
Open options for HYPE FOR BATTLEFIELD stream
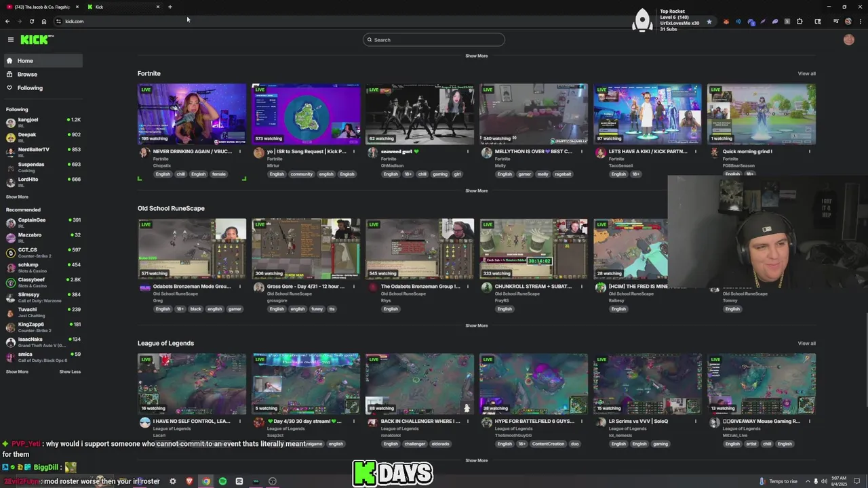[x=581, y=421]
